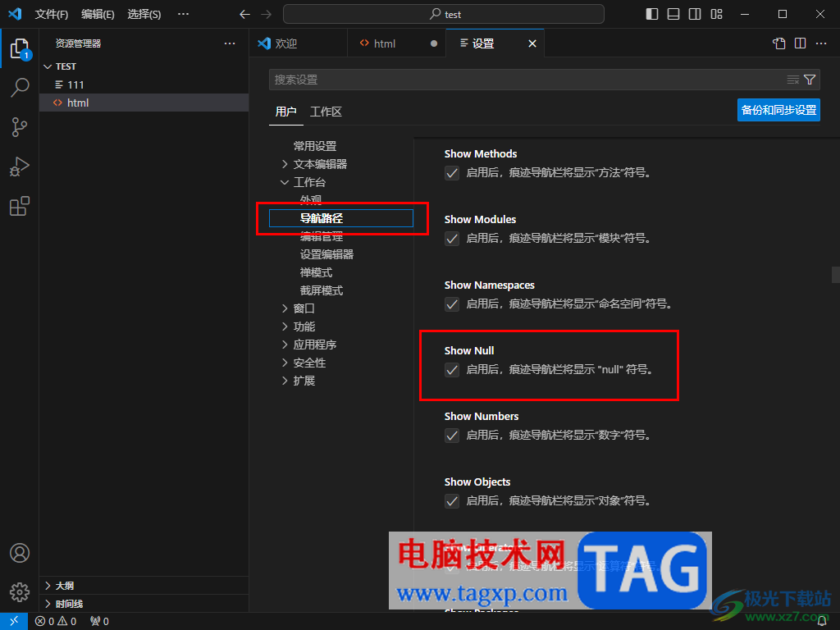Select 截屏模式 in the settings tree
The width and height of the screenshot is (840, 630).
click(x=322, y=290)
